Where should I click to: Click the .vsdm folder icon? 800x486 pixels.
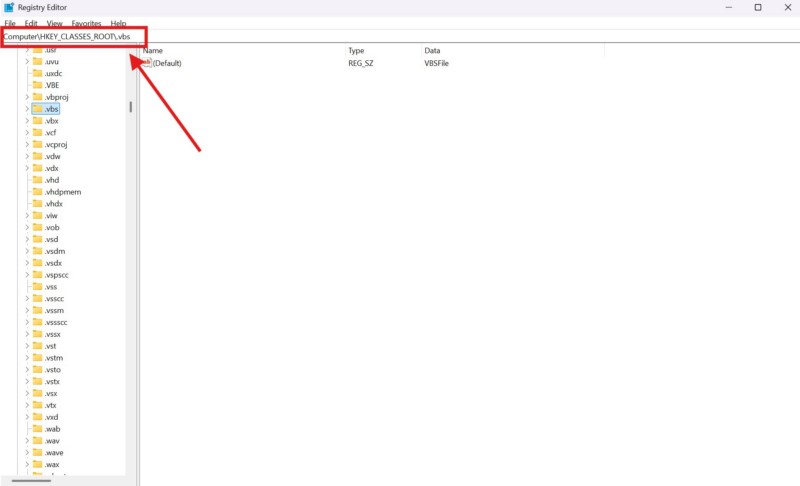(x=37, y=251)
